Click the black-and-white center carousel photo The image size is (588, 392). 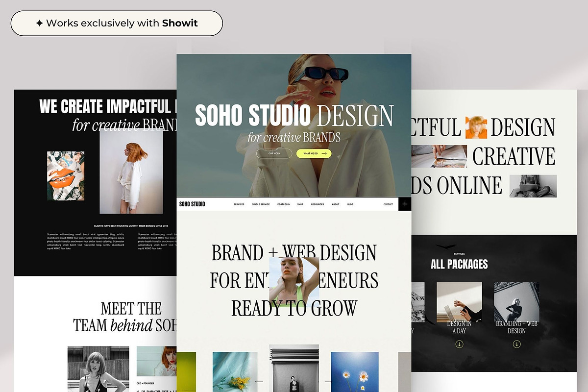point(294,368)
